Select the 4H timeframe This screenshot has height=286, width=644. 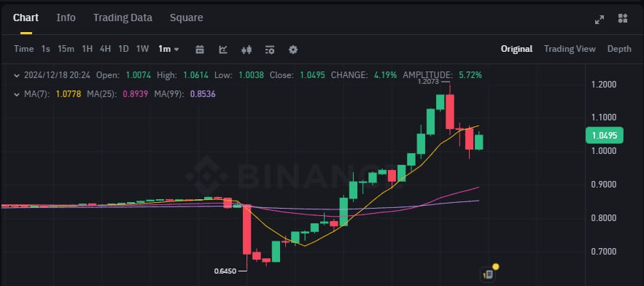[x=105, y=49]
